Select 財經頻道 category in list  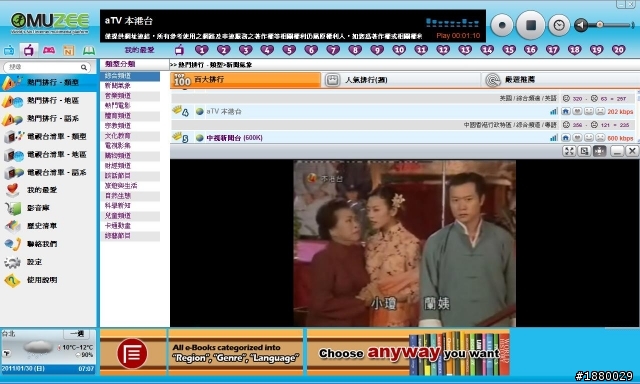point(130,166)
